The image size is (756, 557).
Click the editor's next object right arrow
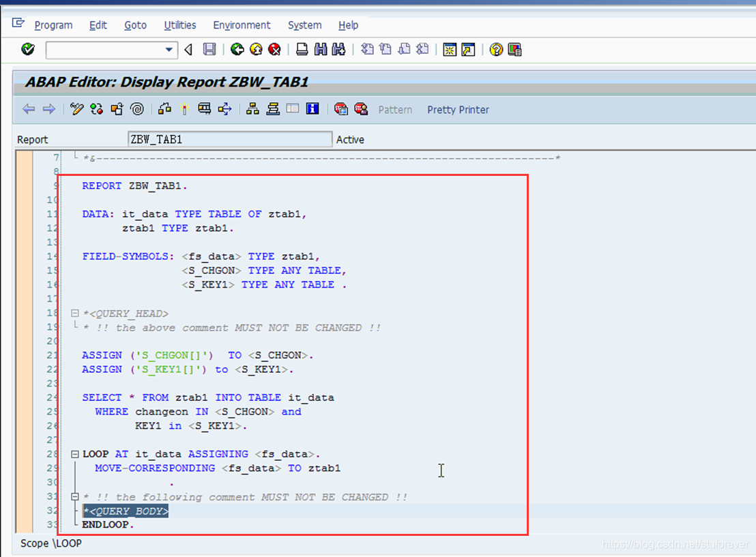coord(48,109)
